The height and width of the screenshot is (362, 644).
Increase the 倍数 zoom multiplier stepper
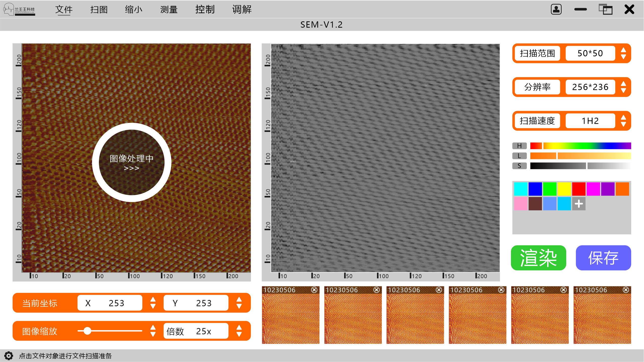[239, 327]
